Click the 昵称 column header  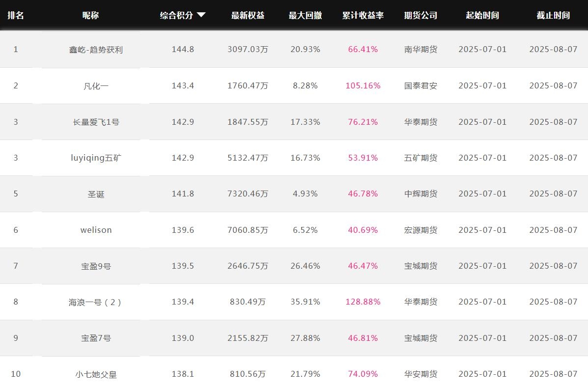click(x=90, y=15)
